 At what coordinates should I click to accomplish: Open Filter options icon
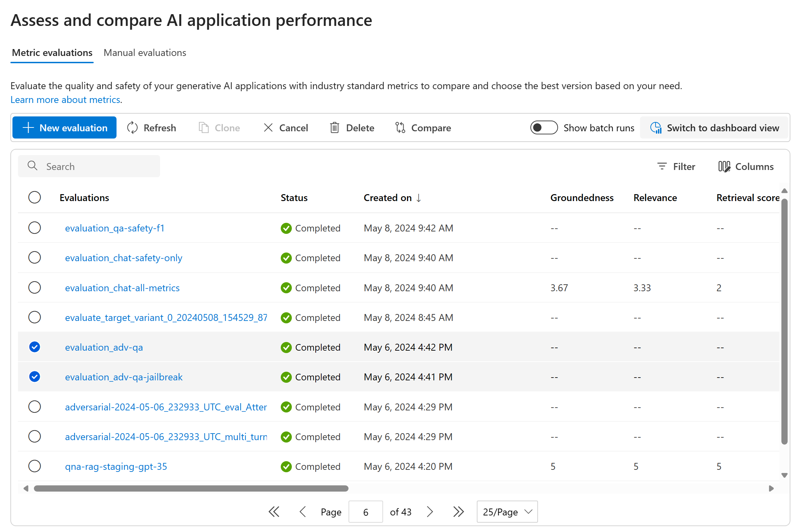(x=662, y=167)
